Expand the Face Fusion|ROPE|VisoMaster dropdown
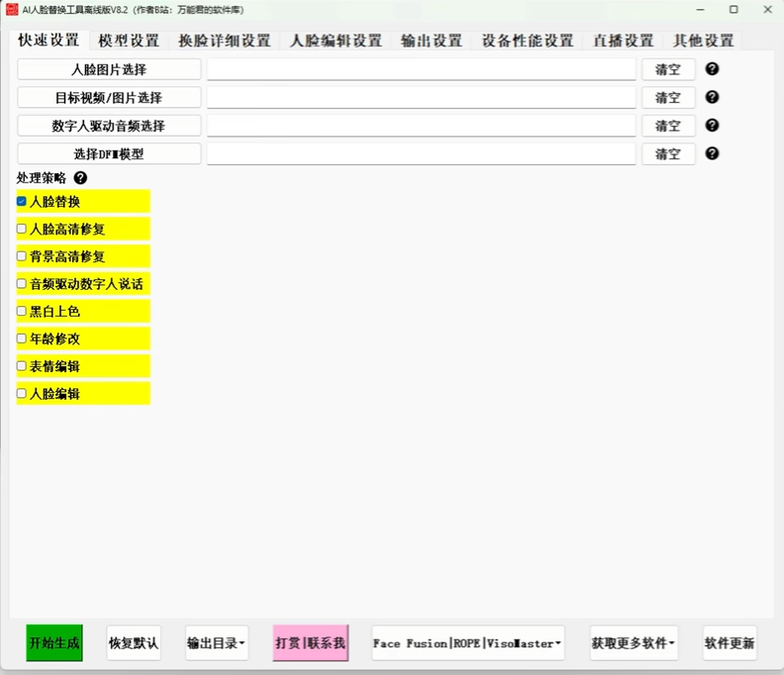 (x=467, y=643)
